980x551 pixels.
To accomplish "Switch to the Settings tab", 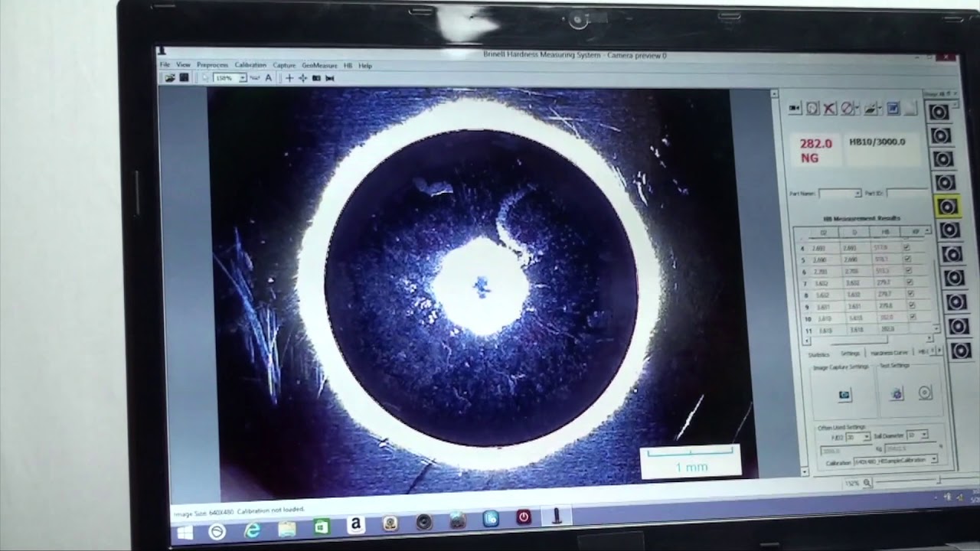I will (850, 354).
